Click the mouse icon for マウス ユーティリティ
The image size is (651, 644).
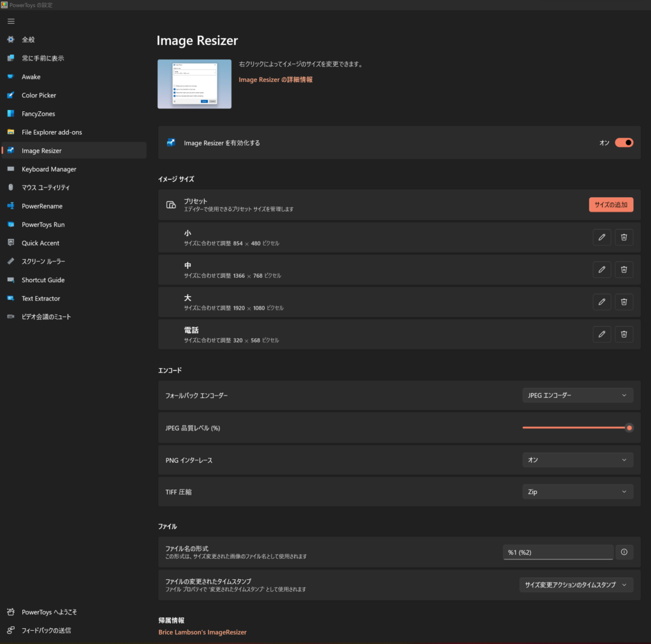point(11,188)
